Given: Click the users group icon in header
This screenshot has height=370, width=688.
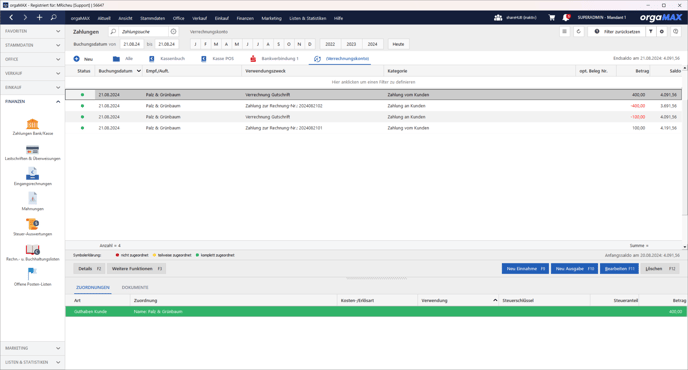Looking at the screenshot, I should [498, 18].
